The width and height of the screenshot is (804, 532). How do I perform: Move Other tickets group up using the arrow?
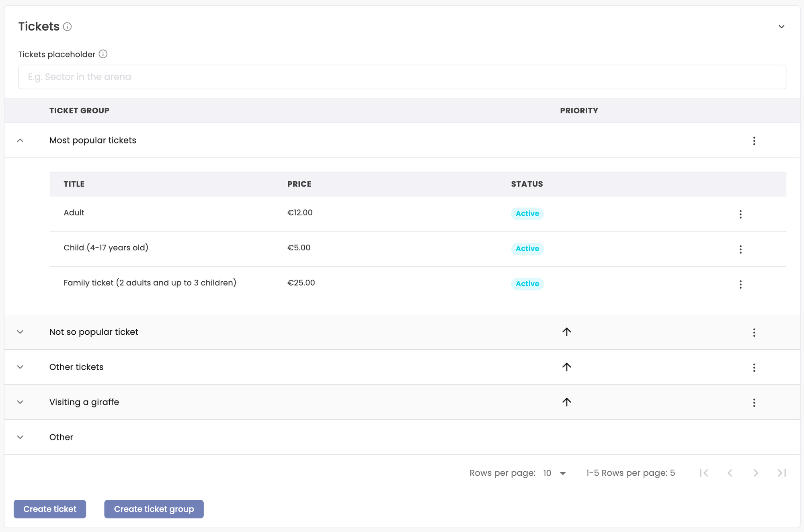(567, 367)
